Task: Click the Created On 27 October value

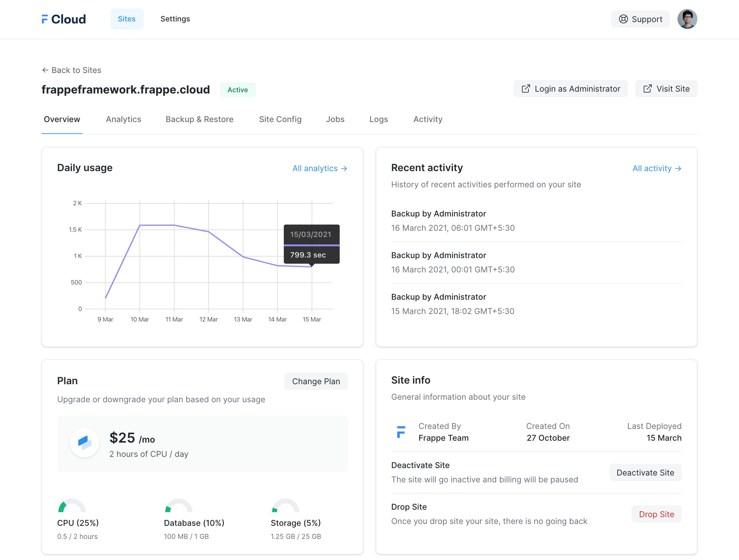Action: pyautogui.click(x=548, y=438)
